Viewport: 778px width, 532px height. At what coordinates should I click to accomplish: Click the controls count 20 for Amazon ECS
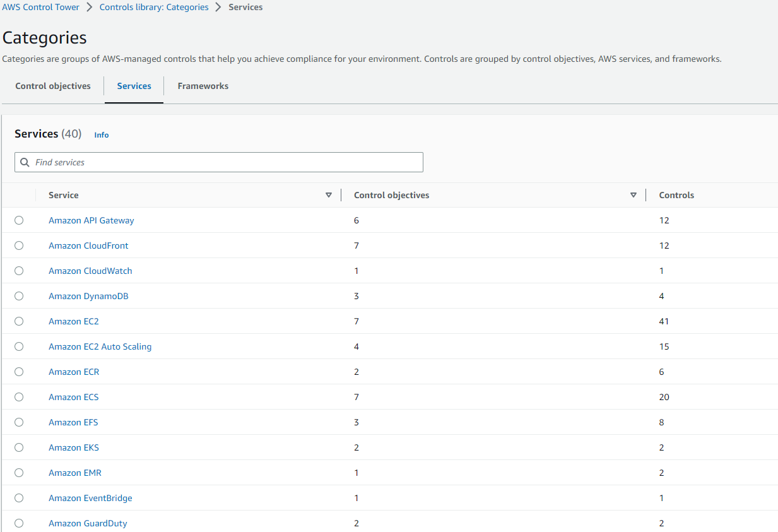[x=664, y=397]
